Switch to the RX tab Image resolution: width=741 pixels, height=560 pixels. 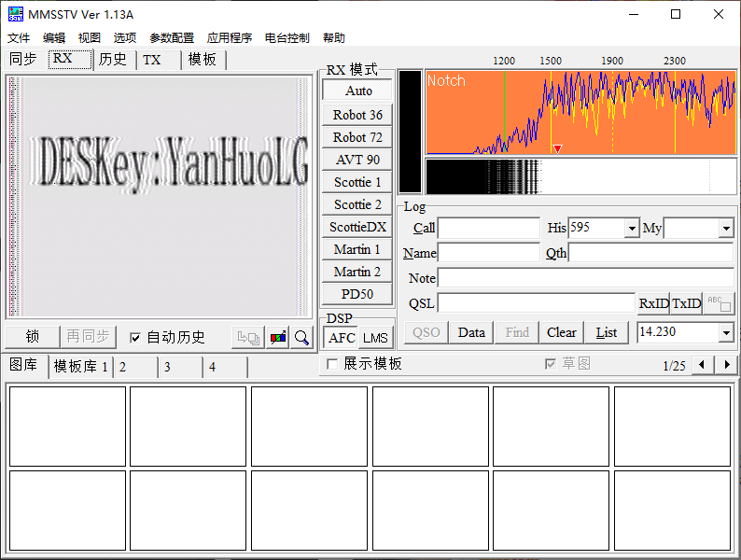pyautogui.click(x=69, y=59)
